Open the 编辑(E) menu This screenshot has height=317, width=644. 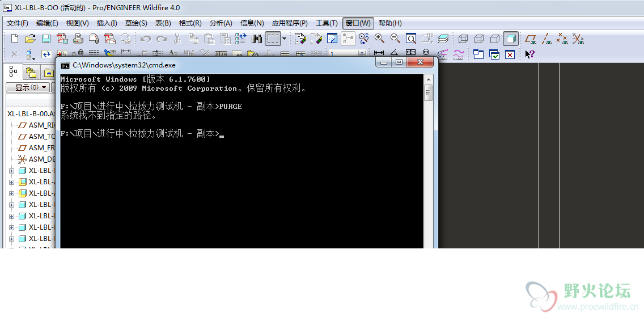[47, 23]
